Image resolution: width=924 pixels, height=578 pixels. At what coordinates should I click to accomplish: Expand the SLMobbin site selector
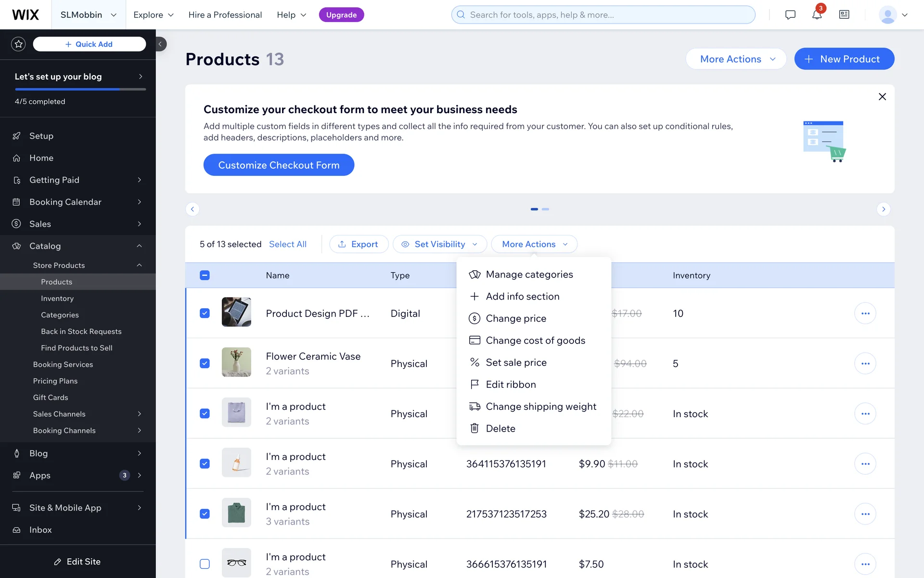point(89,15)
